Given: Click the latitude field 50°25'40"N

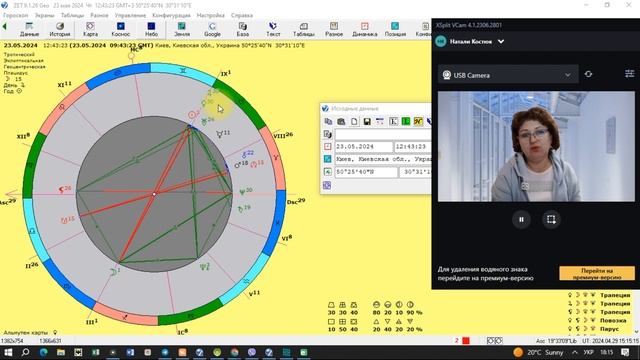Looking at the screenshot, I should click(x=366, y=172).
